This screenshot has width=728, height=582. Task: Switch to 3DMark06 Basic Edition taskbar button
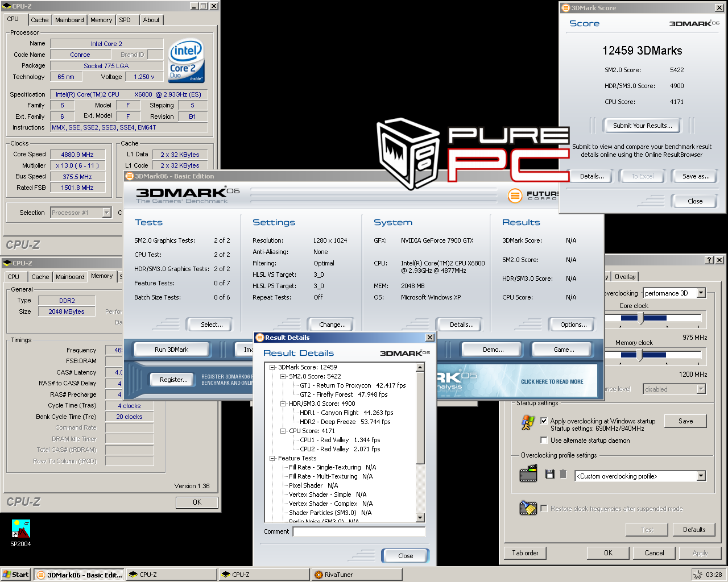(x=79, y=575)
